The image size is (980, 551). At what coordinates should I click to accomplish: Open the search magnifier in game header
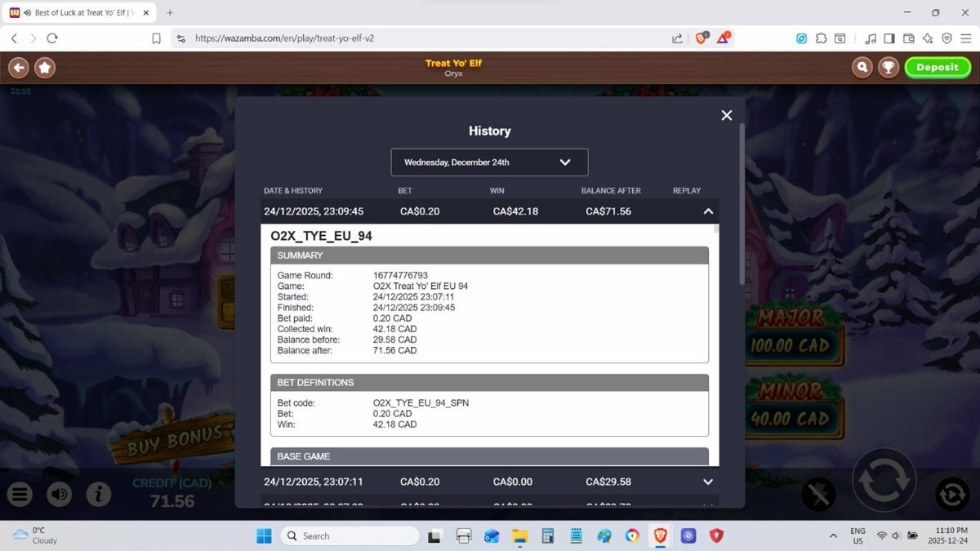pos(862,68)
